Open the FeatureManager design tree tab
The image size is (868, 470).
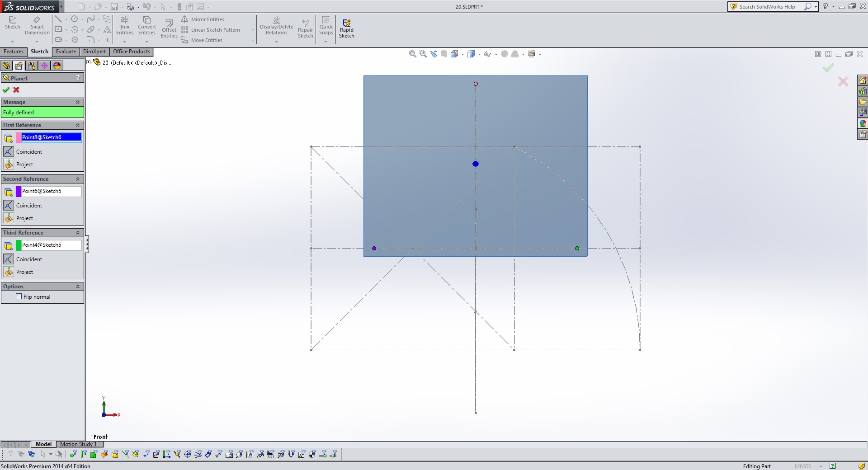point(6,66)
